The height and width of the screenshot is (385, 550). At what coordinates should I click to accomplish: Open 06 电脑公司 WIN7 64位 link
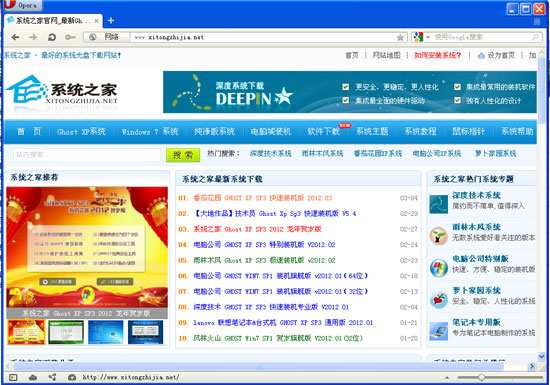point(281,276)
